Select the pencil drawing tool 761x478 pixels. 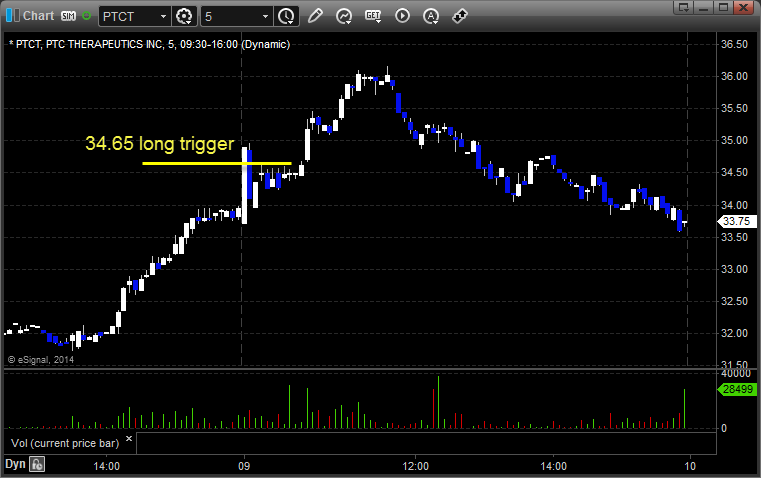pyautogui.click(x=315, y=16)
